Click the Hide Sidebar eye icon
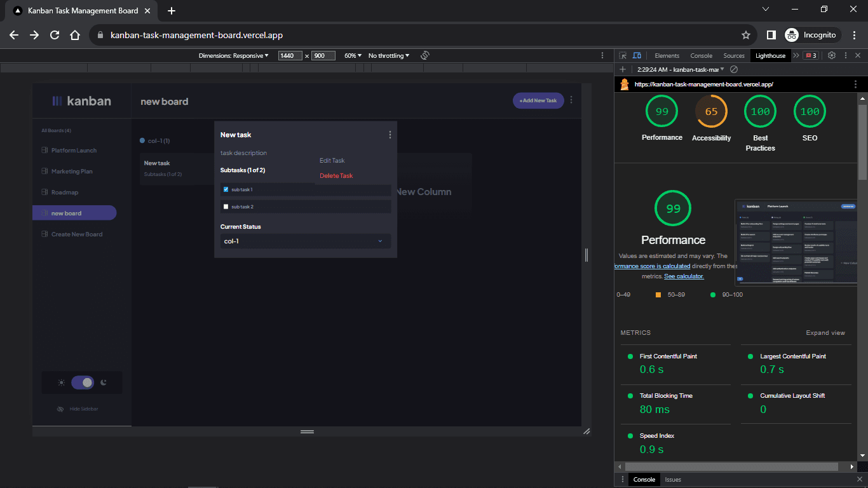This screenshot has height=488, width=868. pos(60,409)
